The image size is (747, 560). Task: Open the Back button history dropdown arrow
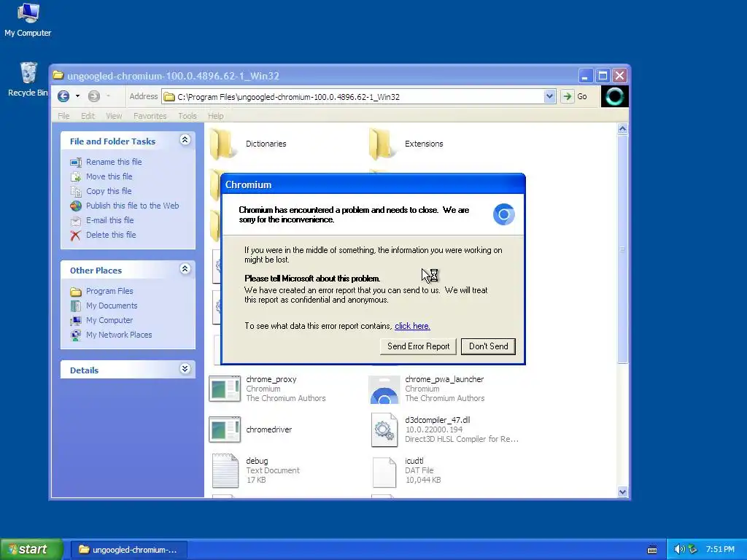coord(77,96)
